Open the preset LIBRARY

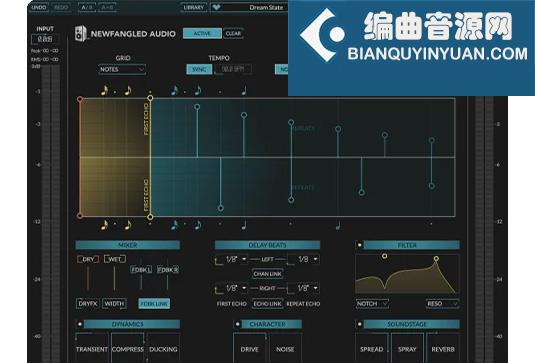(193, 7)
